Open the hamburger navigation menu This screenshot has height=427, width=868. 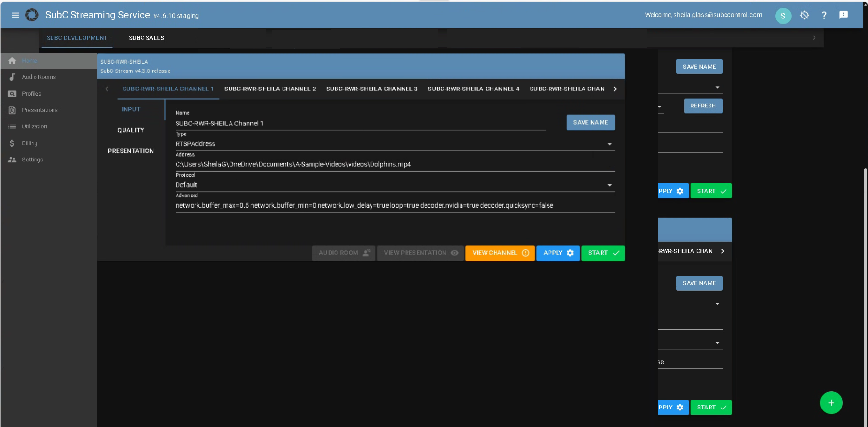click(16, 15)
